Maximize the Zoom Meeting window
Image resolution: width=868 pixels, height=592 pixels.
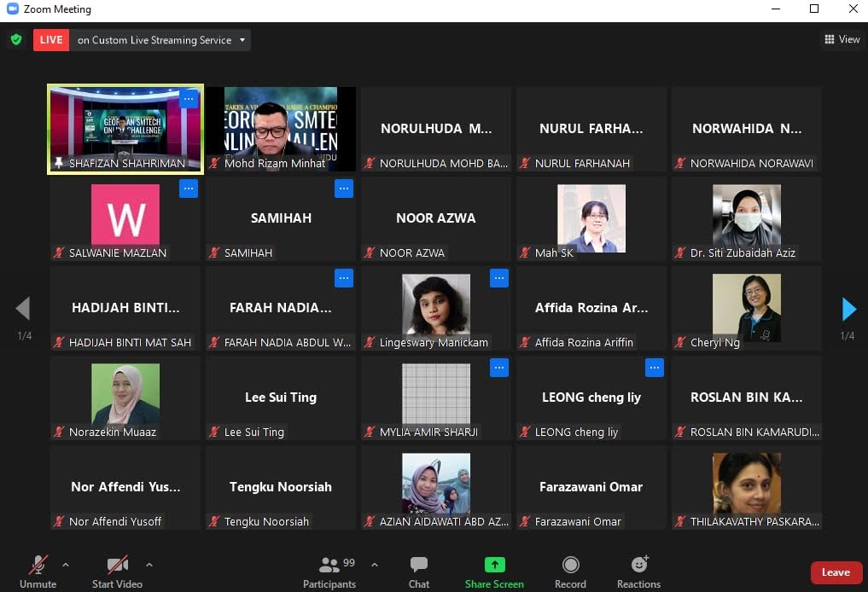(x=813, y=9)
